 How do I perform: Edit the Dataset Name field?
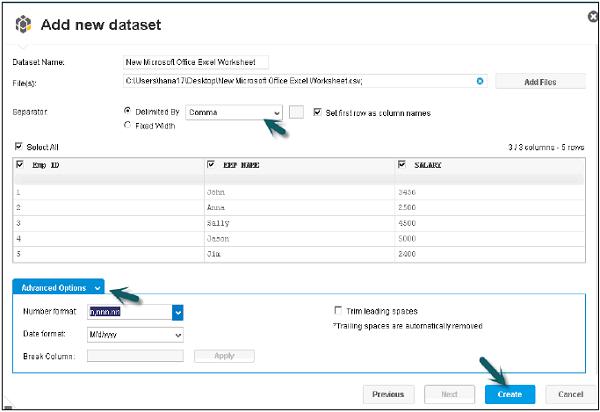point(196,62)
